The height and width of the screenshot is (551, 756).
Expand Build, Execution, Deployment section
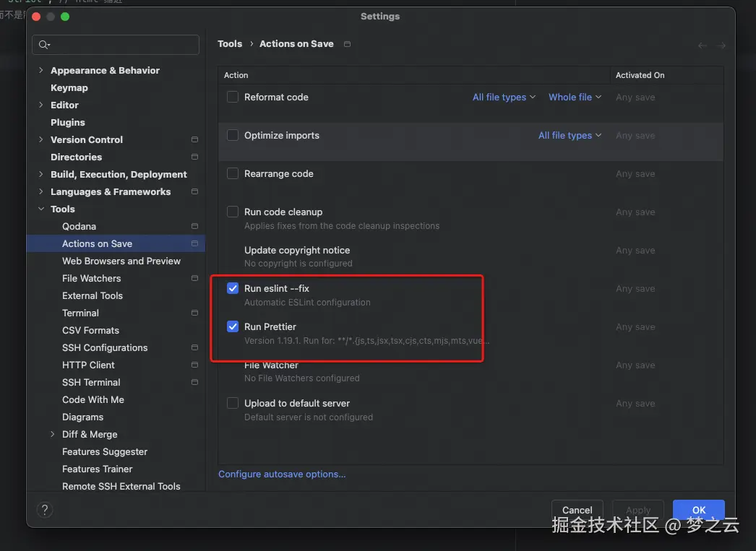pos(41,174)
